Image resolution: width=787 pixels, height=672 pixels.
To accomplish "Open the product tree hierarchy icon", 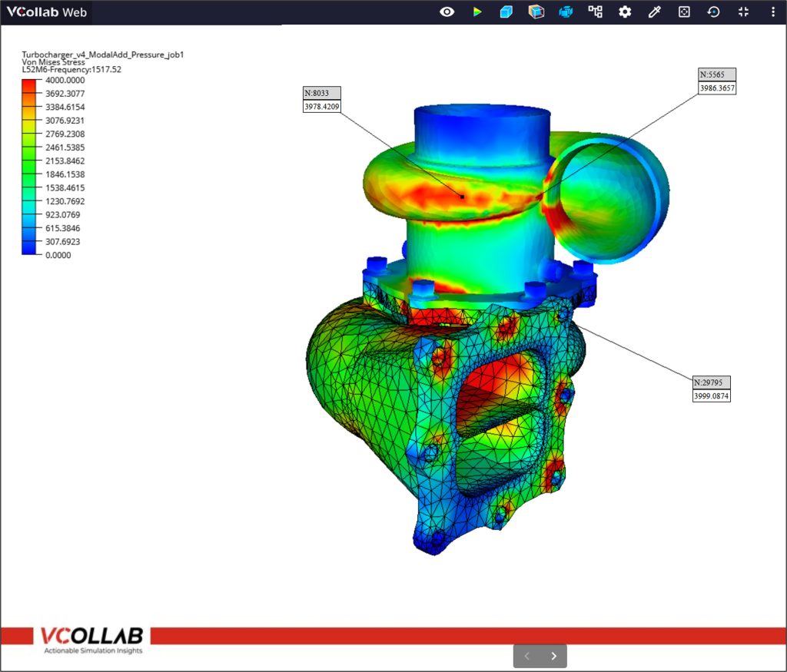I will (596, 12).
